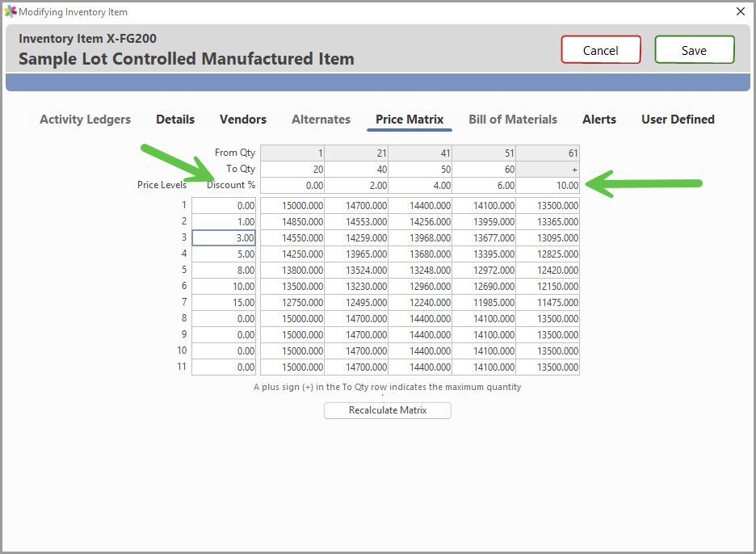The width and height of the screenshot is (756, 554).
Task: Select price cell 13965.000
Action: pyautogui.click(x=356, y=254)
